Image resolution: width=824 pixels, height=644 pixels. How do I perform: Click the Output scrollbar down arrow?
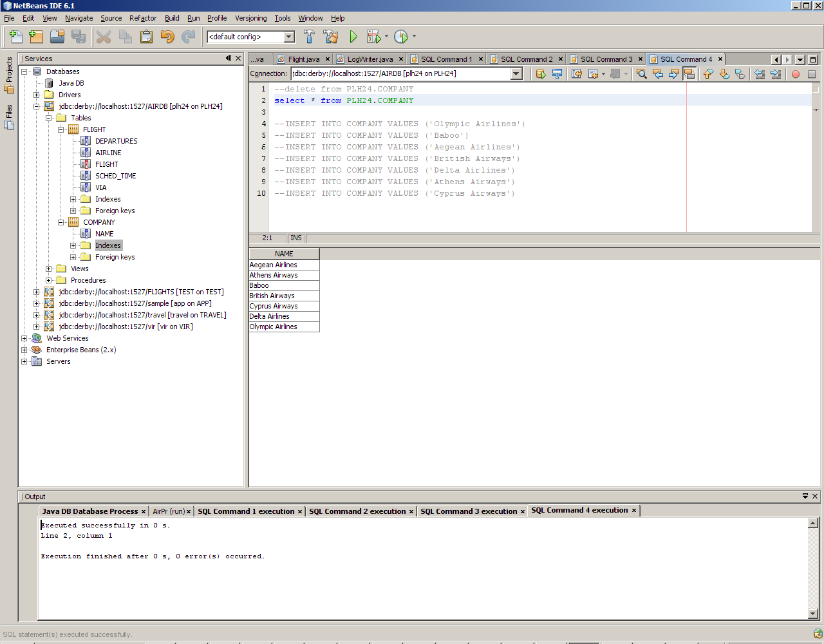(813, 614)
